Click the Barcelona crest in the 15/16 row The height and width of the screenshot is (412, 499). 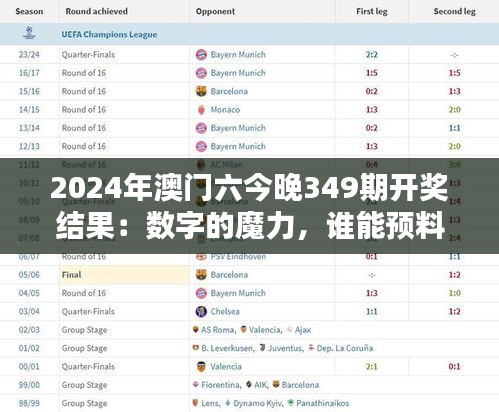pos(201,91)
